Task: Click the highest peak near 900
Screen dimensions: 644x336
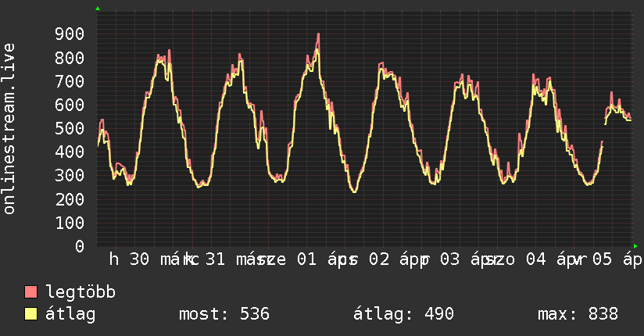Action: click(x=318, y=36)
